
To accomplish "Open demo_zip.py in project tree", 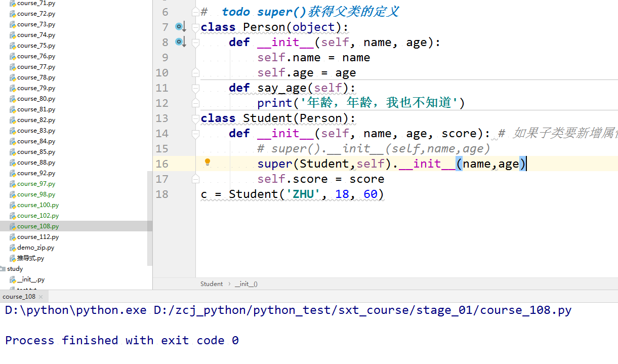I will (x=35, y=248).
